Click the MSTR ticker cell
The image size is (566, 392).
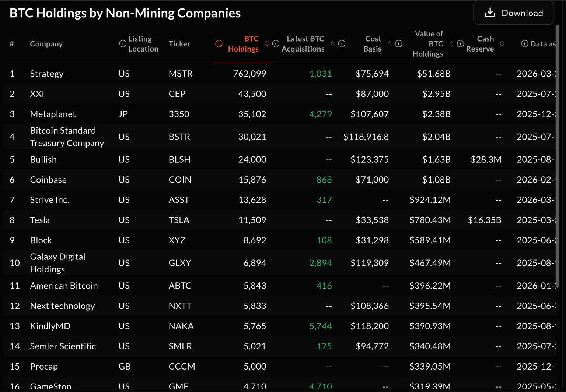(181, 74)
